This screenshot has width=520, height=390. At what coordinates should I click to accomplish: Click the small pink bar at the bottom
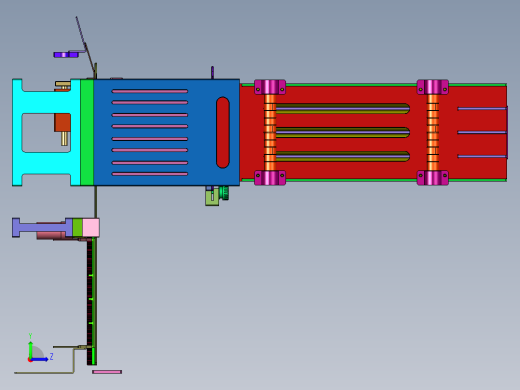point(107,372)
